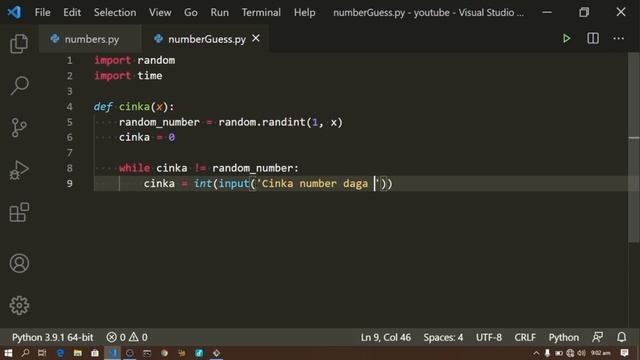
Task: Click 'while cinka != random_number:' line
Action: 209,168
